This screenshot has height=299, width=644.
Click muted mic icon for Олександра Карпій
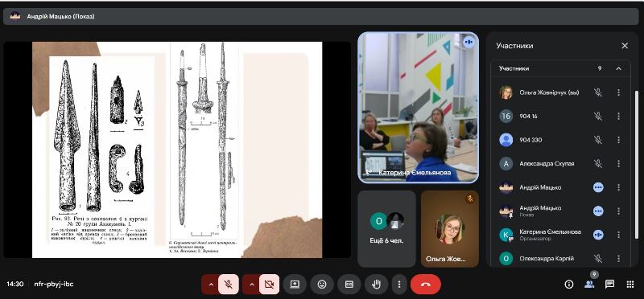[x=598, y=258]
